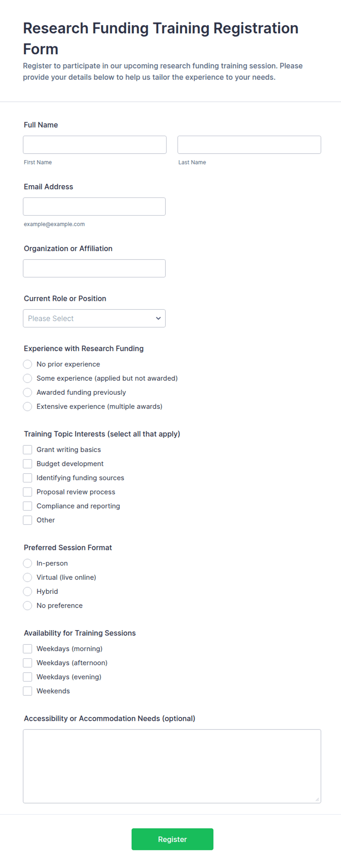The width and height of the screenshot is (341, 868).
Task: Click the Register button
Action: pos(172,839)
